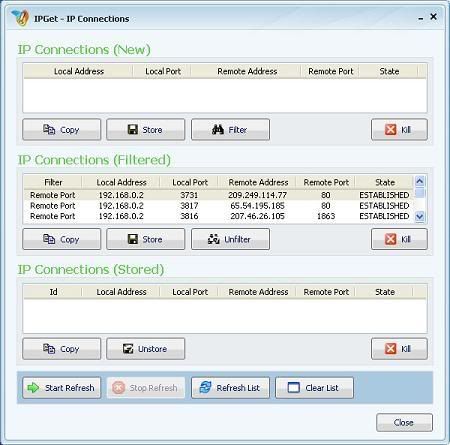Click the green arrow Start Refresh icon

point(33,388)
